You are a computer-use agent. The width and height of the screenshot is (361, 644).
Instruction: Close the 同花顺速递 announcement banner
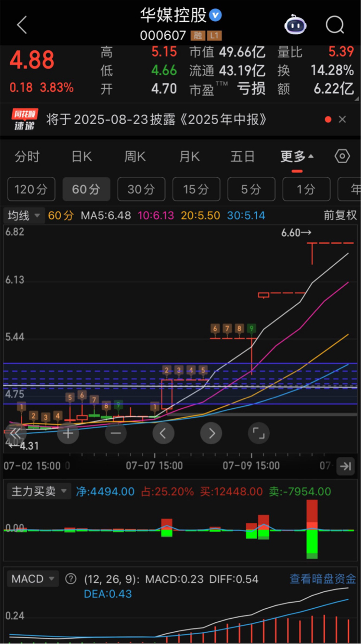click(342, 119)
